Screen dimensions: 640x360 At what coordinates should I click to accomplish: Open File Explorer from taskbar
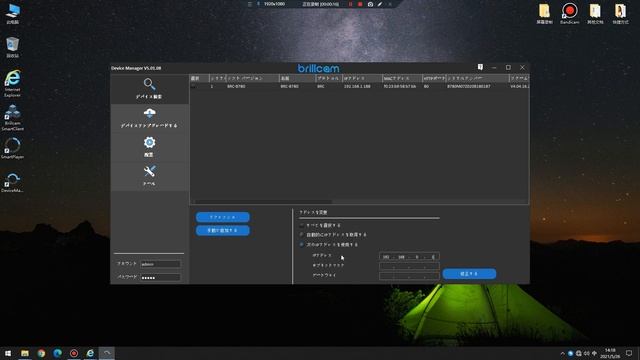click(x=25, y=353)
